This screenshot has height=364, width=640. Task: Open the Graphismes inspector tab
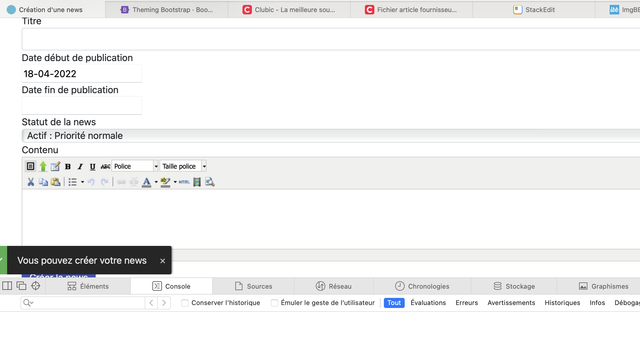coord(604,286)
